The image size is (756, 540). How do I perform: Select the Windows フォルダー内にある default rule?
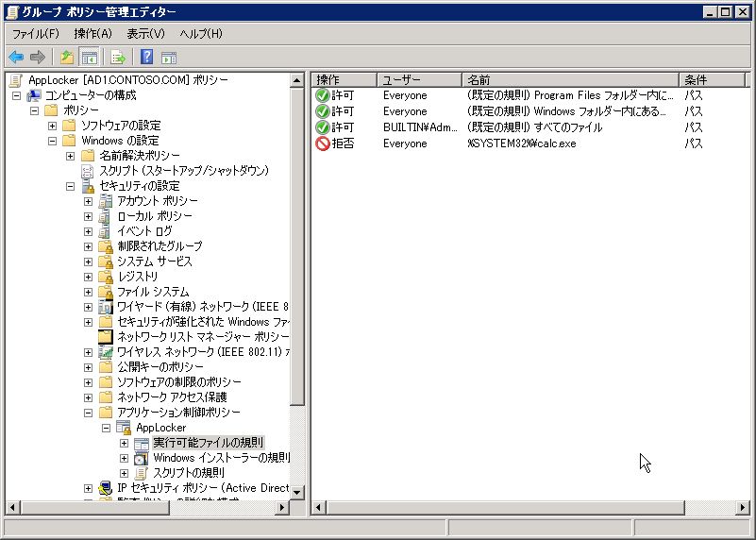click(x=566, y=111)
